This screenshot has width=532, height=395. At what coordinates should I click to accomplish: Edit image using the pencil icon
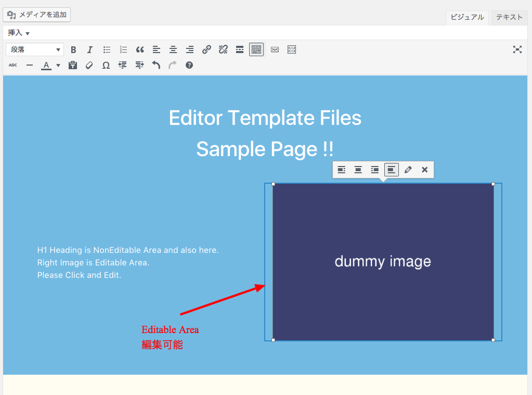(x=408, y=170)
